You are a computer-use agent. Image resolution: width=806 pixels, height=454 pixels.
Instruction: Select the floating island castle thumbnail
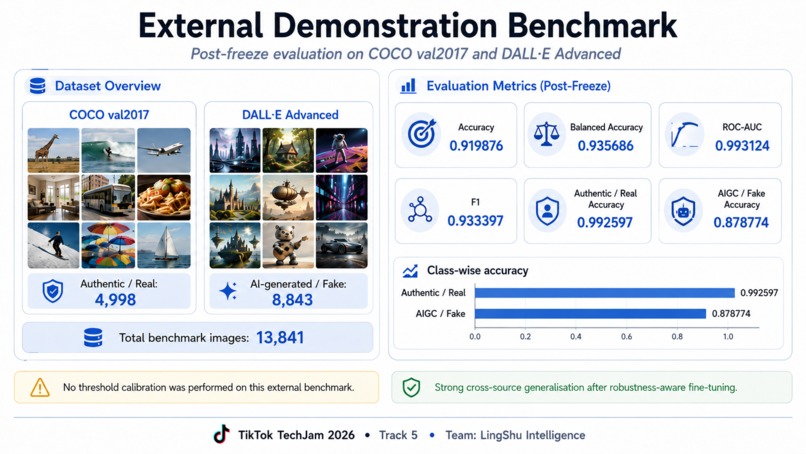point(235,245)
